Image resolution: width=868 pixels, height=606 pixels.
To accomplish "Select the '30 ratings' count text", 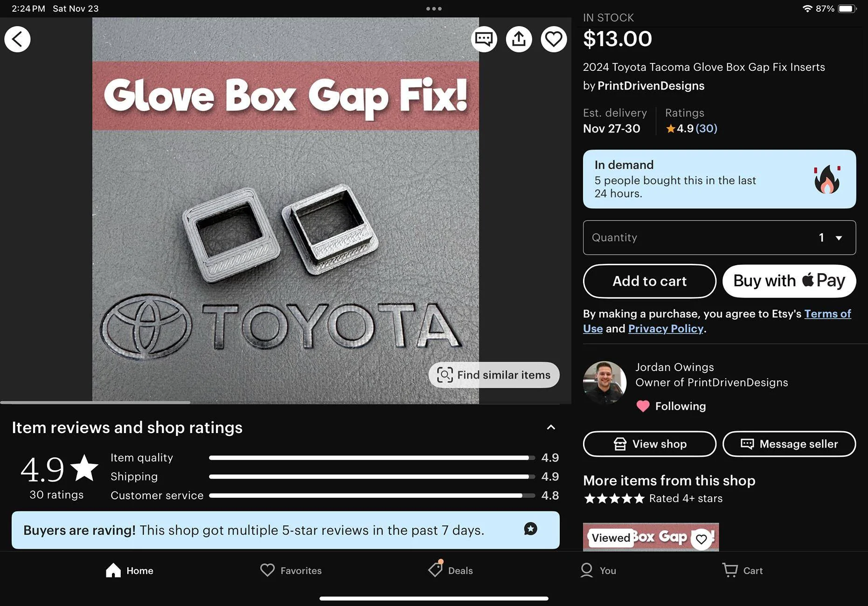I will pyautogui.click(x=56, y=495).
